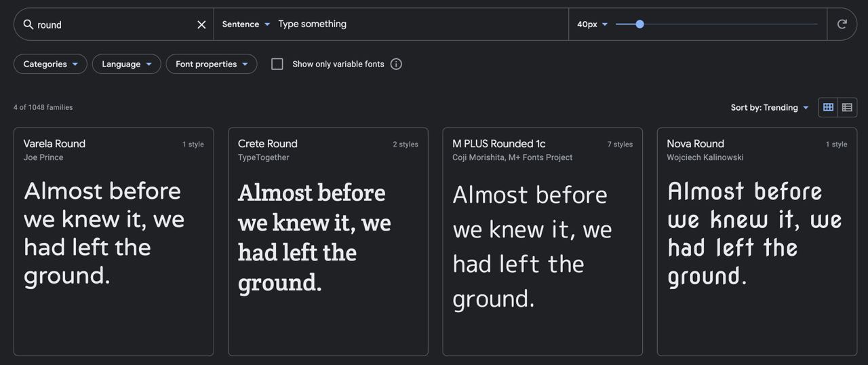The width and height of the screenshot is (868, 365).
Task: Switch to grid view layout
Action: [828, 107]
